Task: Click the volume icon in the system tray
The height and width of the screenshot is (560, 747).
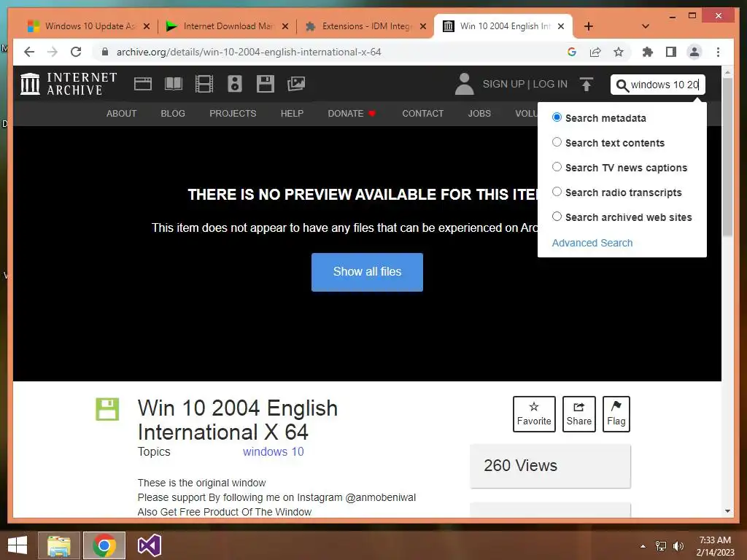Action: [x=678, y=546]
